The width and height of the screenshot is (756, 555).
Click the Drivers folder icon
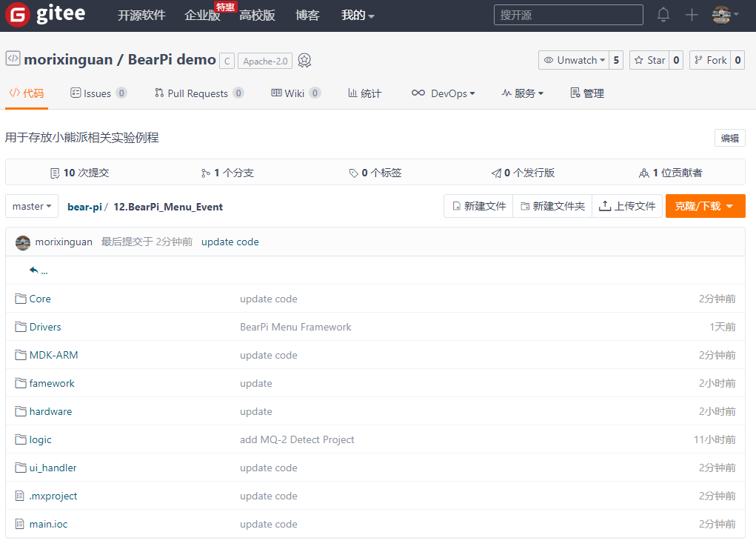20,327
